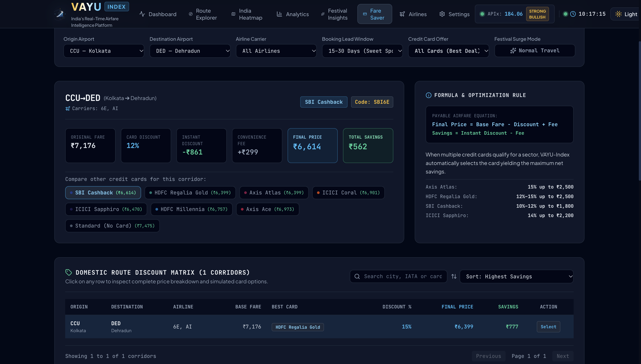Select the ICICI Coral card chip
The image size is (641, 364).
click(x=348, y=192)
